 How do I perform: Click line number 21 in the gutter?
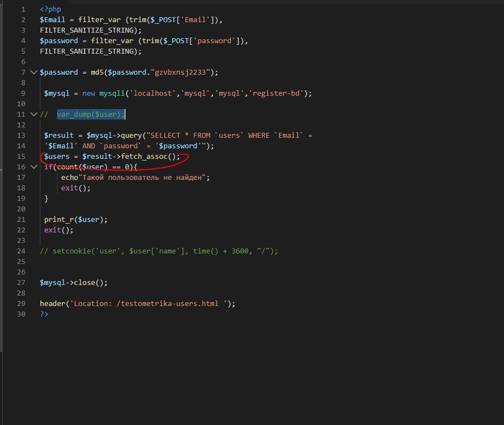(21, 220)
